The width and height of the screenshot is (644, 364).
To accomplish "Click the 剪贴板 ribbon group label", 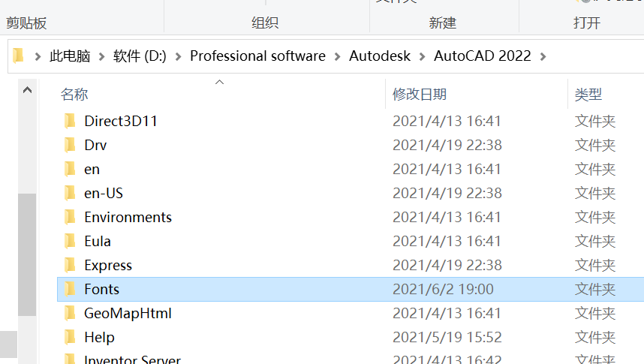I will coord(26,23).
